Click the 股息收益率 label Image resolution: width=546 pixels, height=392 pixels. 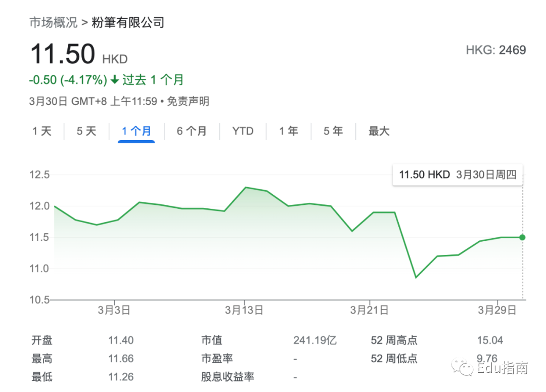click(227, 377)
